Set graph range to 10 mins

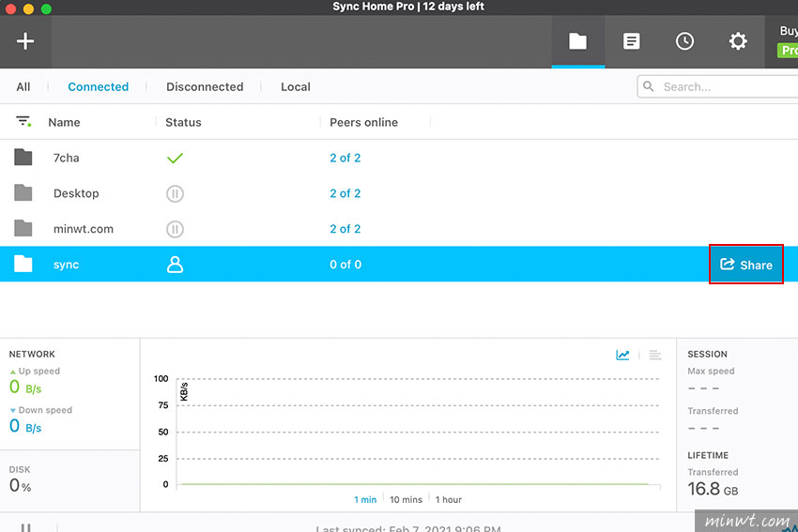tap(407, 499)
